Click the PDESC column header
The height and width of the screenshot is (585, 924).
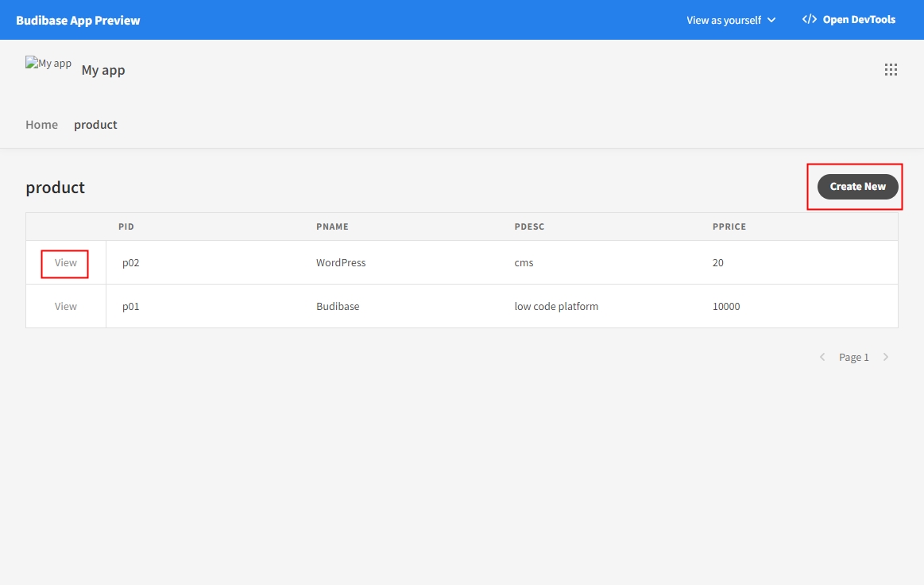click(529, 227)
